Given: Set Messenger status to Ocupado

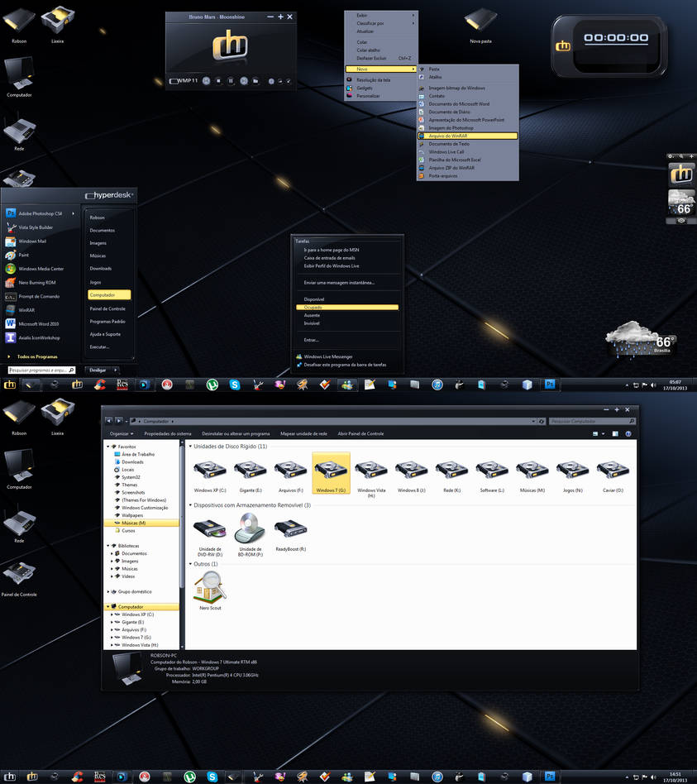Looking at the screenshot, I should point(347,308).
